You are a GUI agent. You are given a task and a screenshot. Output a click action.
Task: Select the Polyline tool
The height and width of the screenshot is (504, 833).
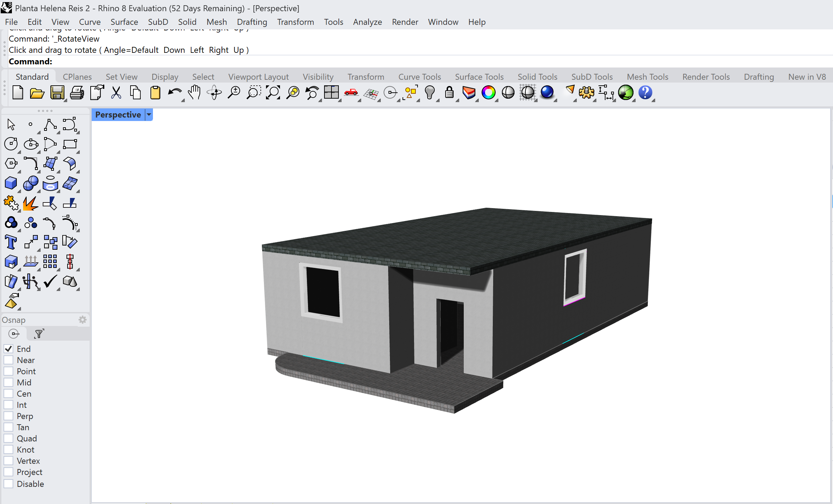(50, 125)
